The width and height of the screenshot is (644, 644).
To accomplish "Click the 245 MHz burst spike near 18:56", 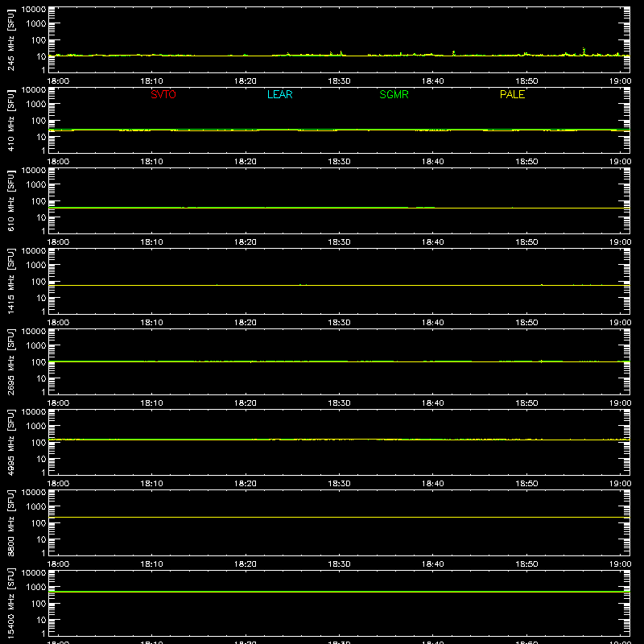I will (584, 51).
